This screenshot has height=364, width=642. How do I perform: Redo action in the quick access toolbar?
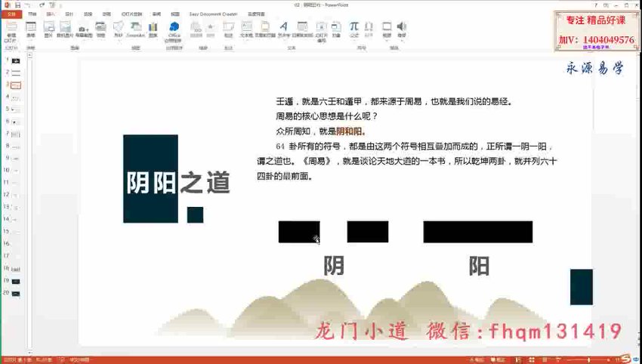point(42,5)
